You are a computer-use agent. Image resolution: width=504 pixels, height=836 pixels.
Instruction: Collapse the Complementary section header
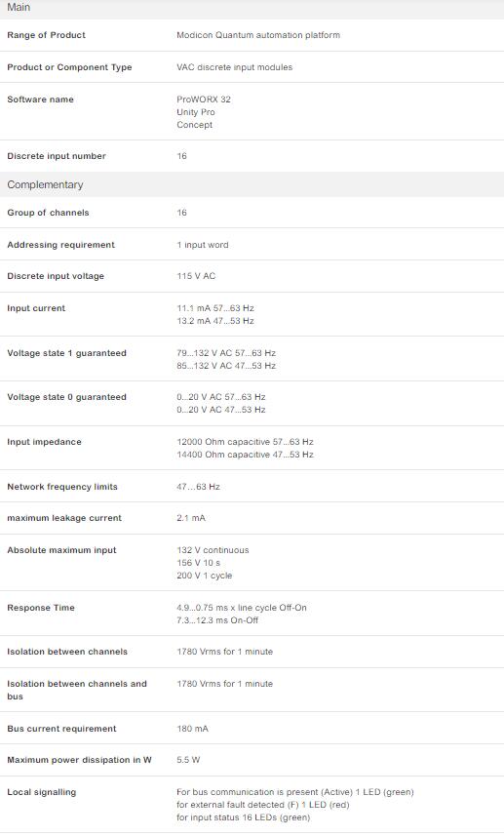coord(252,184)
